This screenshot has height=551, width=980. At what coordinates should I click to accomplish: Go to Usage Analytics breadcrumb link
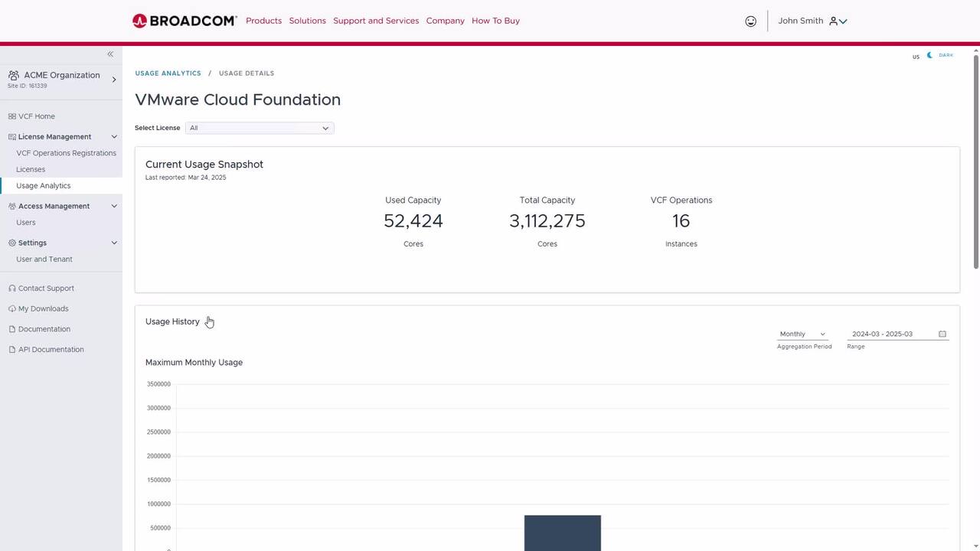click(168, 73)
